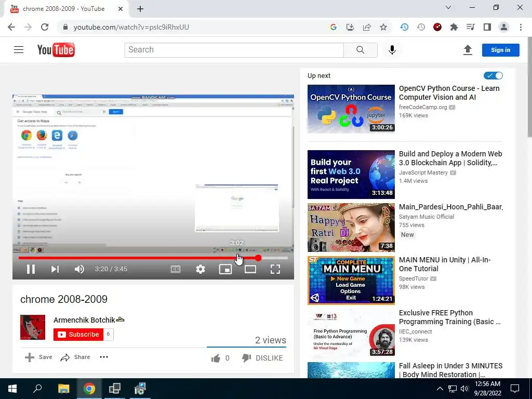Open File Explorer from the taskbar

[63, 389]
